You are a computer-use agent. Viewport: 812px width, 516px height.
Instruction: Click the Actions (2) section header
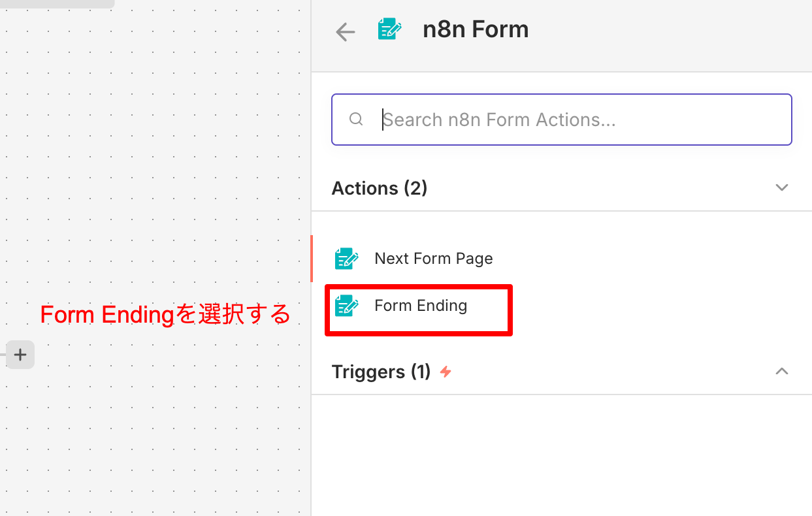(380, 188)
